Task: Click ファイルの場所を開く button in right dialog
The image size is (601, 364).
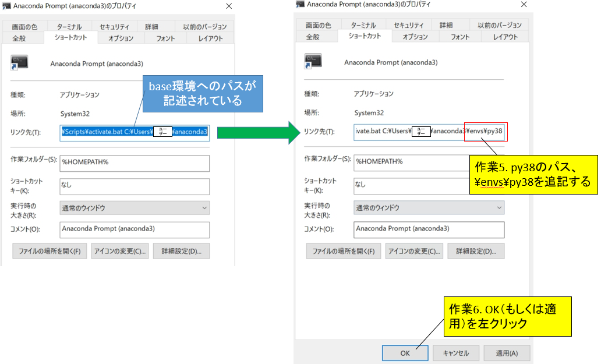Action: pyautogui.click(x=344, y=251)
